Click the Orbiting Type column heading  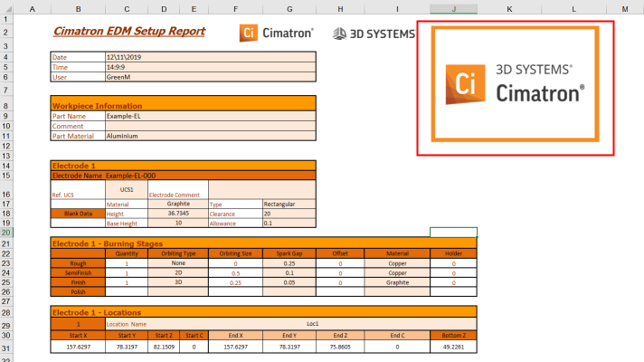[178, 253]
